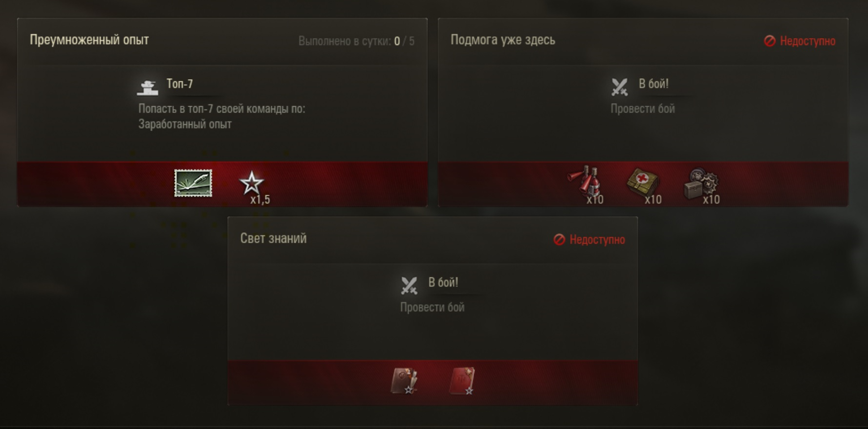868x429 pixels.
Task: Click the fire extinguisher consumable reward icon
Action: pyautogui.click(x=585, y=183)
